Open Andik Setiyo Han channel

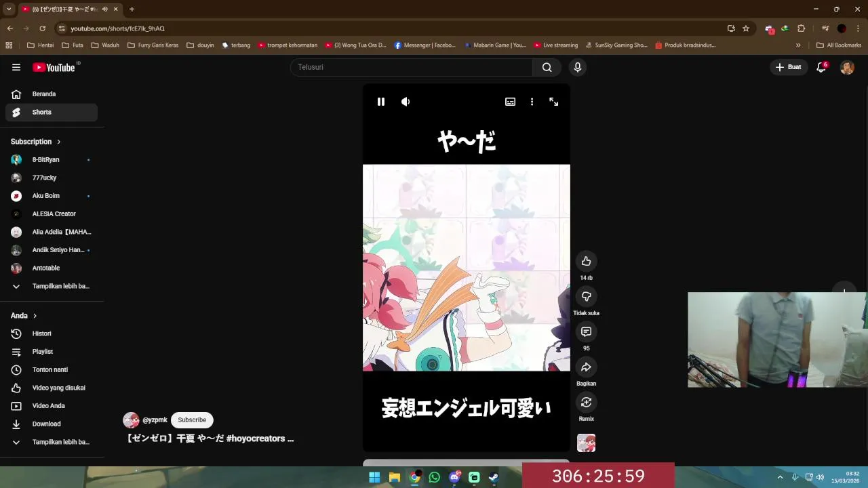(x=52, y=250)
